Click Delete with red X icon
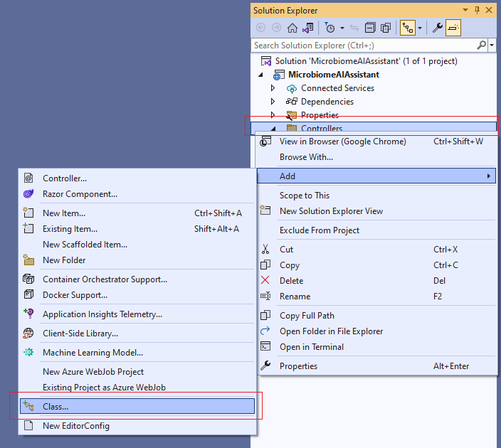The height and width of the screenshot is (448, 501). click(376, 281)
